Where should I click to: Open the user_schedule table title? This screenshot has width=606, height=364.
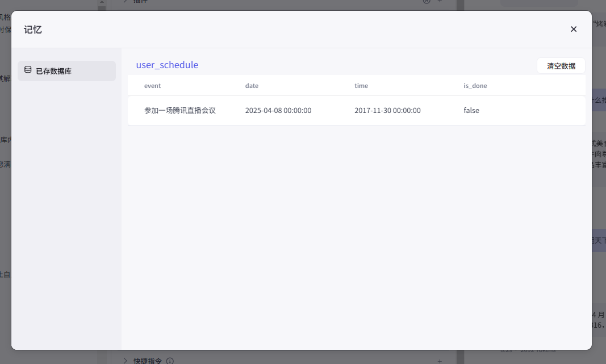(x=167, y=65)
